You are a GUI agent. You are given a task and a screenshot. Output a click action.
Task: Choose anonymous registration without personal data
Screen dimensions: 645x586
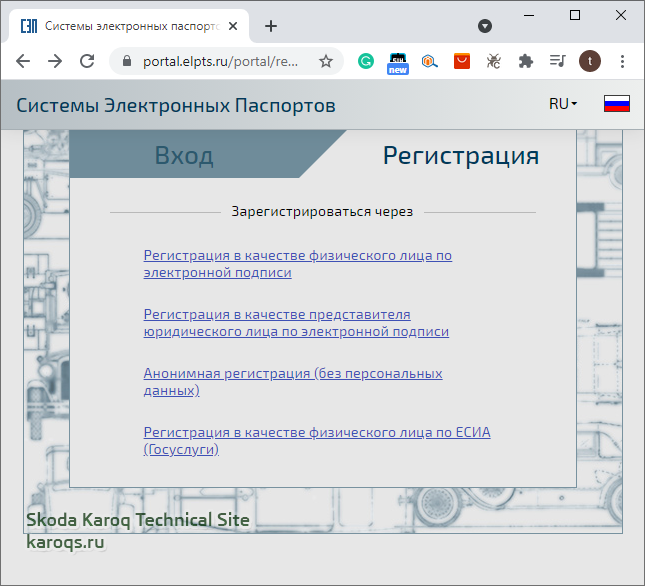292,381
